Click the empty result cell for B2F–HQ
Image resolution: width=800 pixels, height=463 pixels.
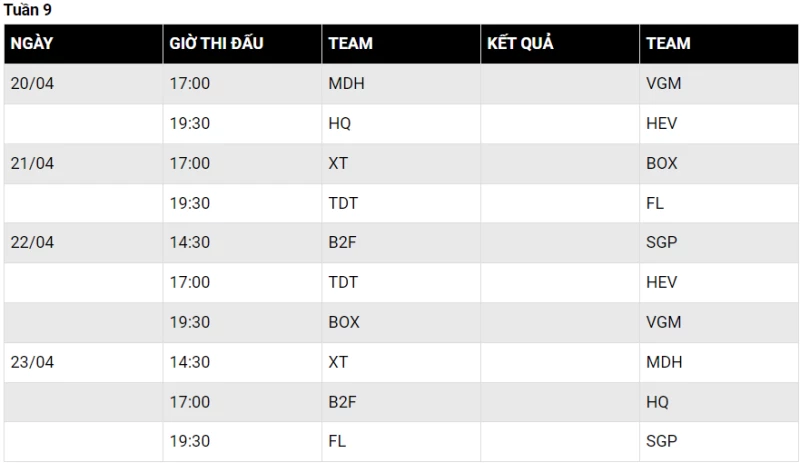560,402
